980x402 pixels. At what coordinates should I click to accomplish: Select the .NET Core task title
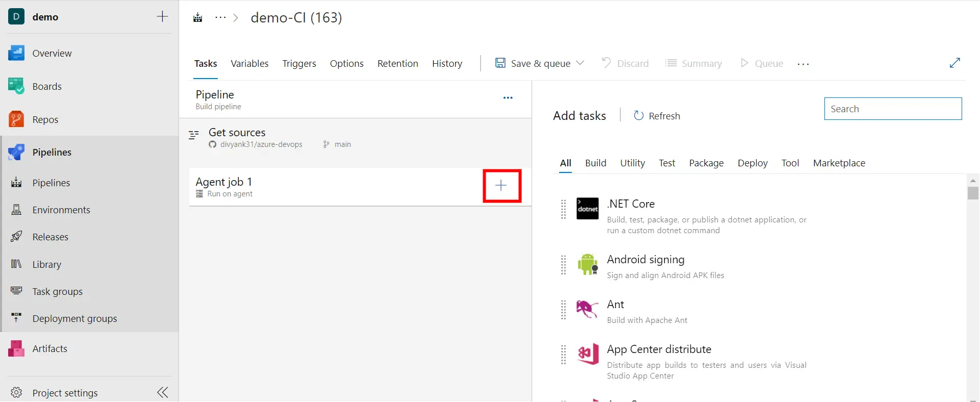631,204
